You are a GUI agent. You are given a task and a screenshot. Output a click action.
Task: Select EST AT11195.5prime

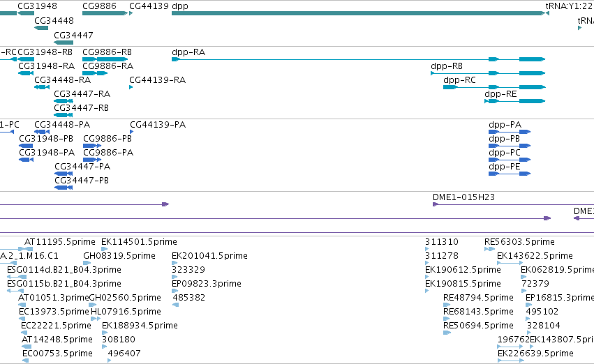coord(29,250)
